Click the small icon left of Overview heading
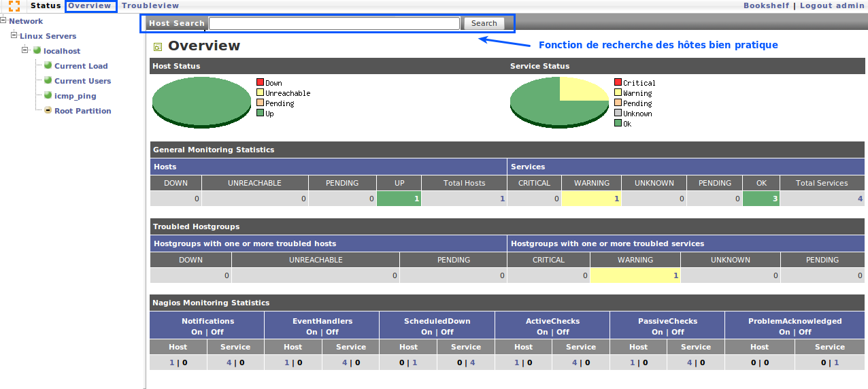The width and height of the screenshot is (868, 389). pyautogui.click(x=157, y=47)
